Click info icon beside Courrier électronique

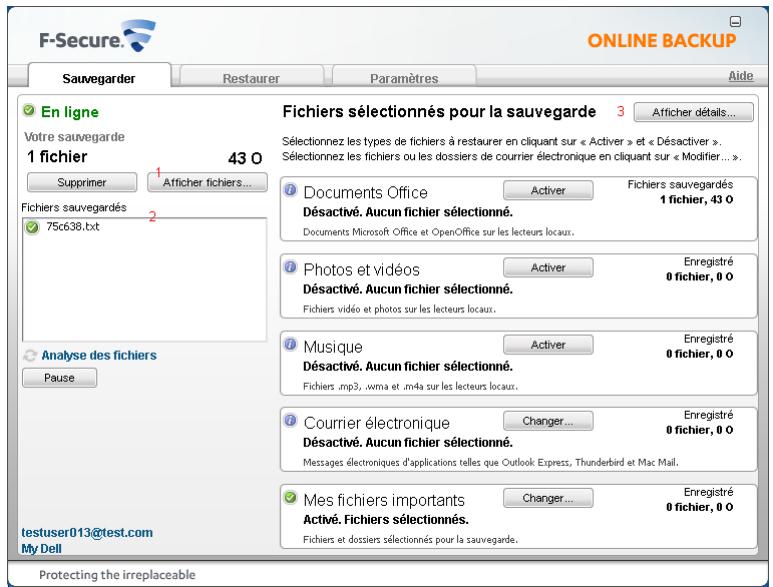tap(291, 420)
